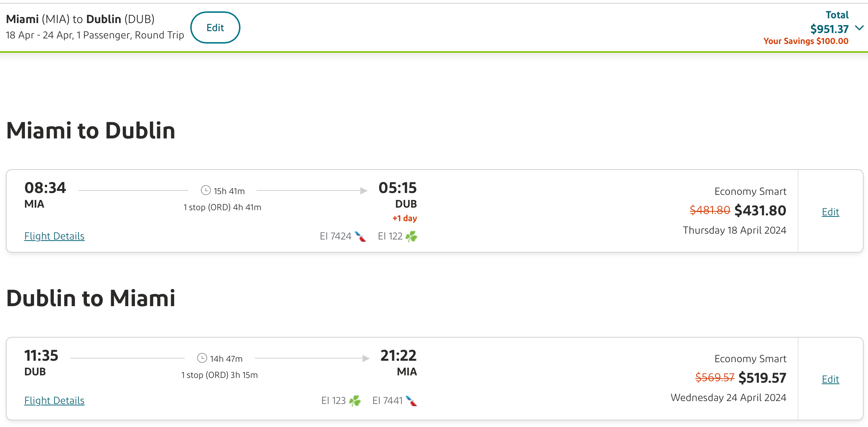Edit the Dublin to Miami flight
The width and height of the screenshot is (868, 427).
tap(830, 379)
